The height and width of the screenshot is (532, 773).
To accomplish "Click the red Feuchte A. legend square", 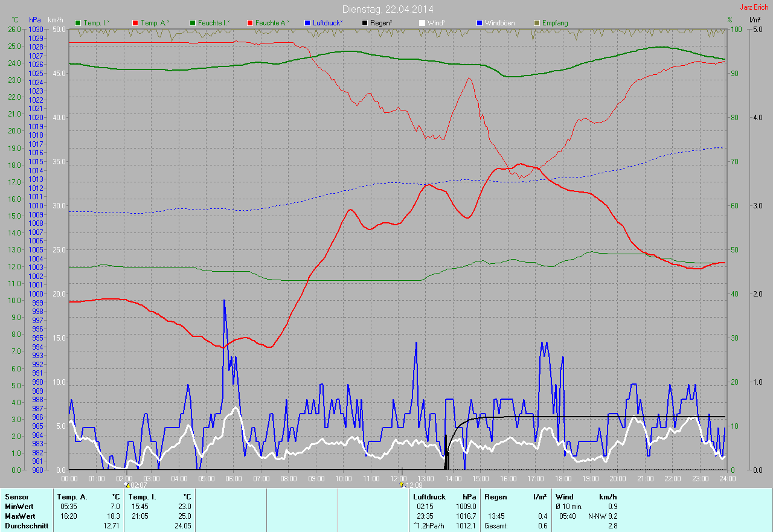I will (250, 23).
